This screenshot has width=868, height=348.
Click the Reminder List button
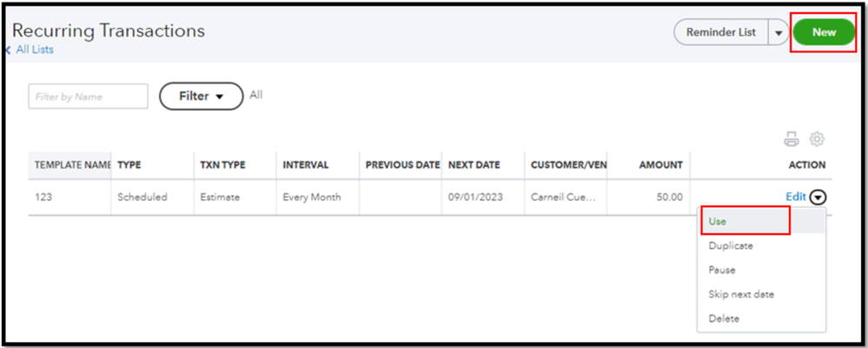click(x=720, y=33)
